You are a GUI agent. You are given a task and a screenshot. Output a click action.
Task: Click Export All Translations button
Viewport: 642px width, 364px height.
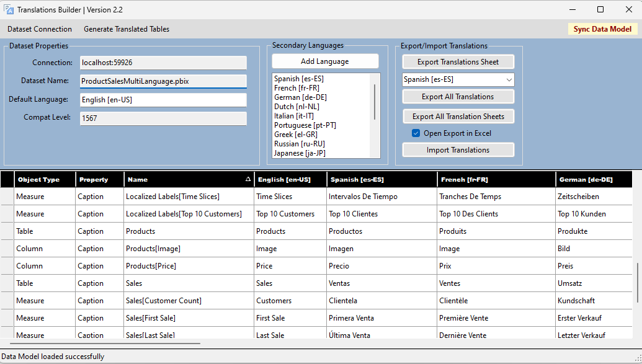click(x=458, y=97)
